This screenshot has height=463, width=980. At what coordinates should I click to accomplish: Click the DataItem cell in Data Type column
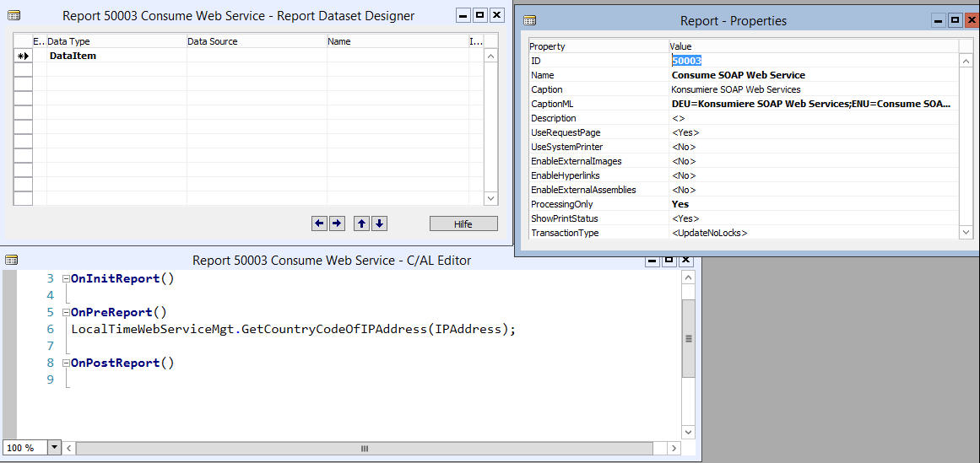pos(116,56)
